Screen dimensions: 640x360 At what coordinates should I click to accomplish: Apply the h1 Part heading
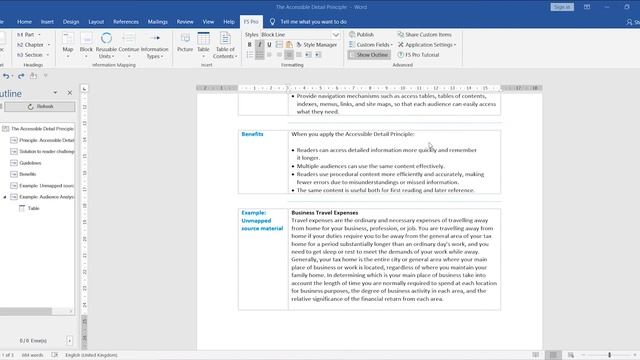click(26, 35)
